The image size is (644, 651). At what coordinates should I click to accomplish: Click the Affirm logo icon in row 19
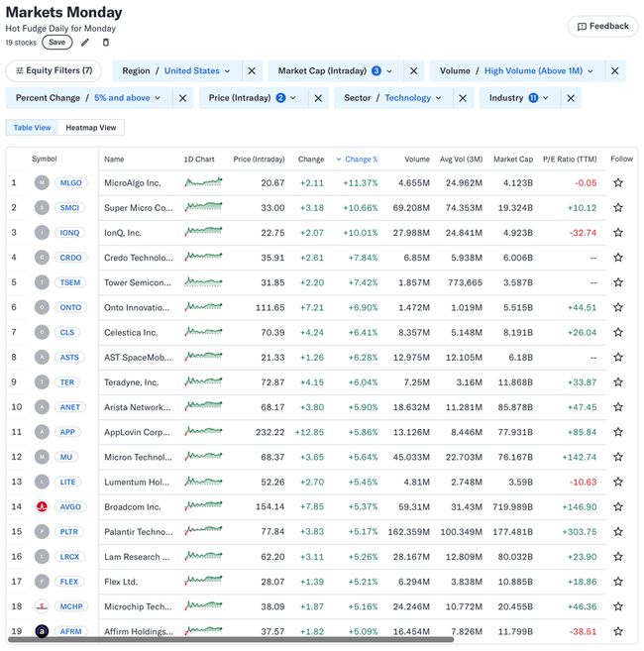coord(42,631)
